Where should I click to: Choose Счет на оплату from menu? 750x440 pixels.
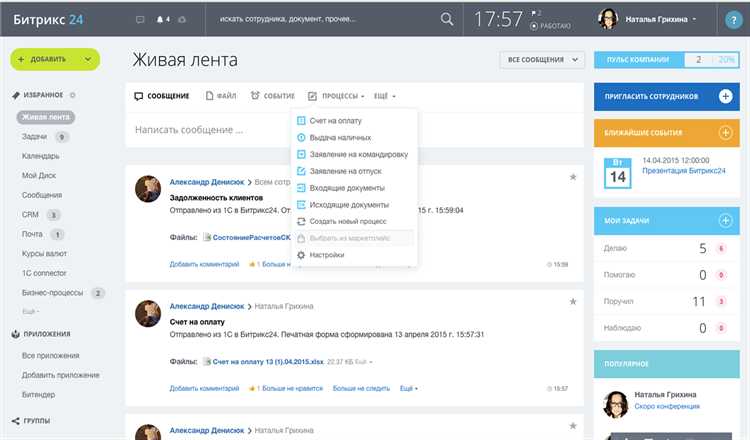(335, 121)
